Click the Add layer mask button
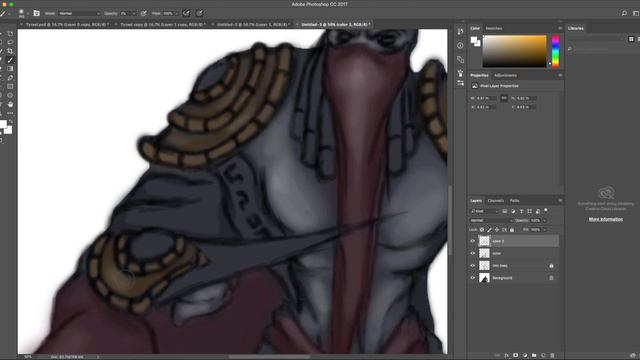This screenshot has height=360, width=640. click(516, 356)
